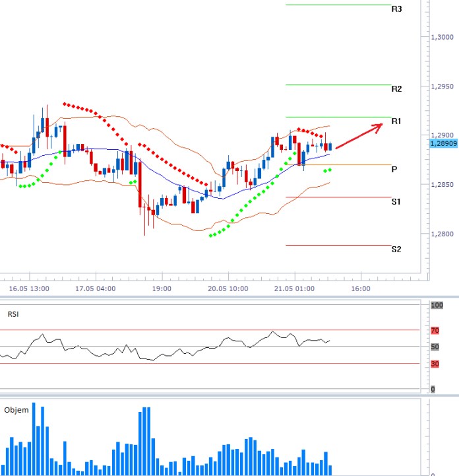Click the S2 support level label
The width and height of the screenshot is (459, 476).
click(396, 250)
